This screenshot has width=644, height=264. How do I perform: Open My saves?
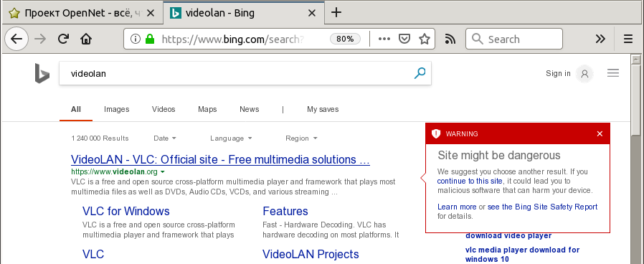[x=323, y=109]
